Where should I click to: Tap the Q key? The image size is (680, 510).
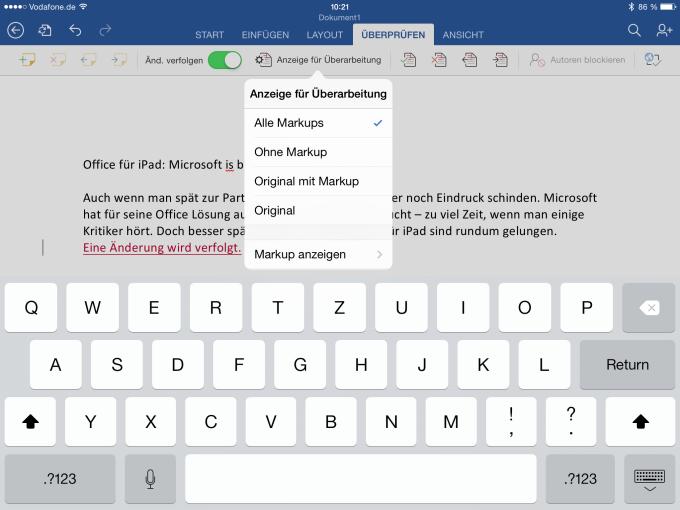[31, 307]
